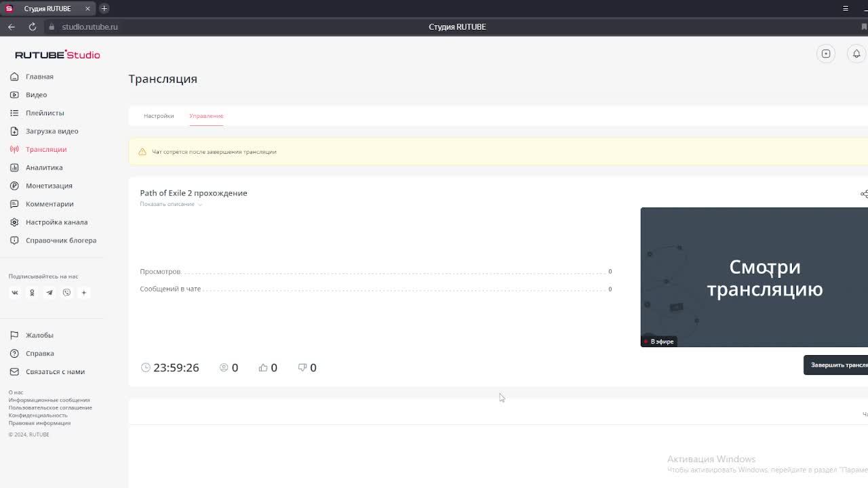Expand Показать описание dropdown
This screenshot has width=868, height=488.
click(171, 204)
